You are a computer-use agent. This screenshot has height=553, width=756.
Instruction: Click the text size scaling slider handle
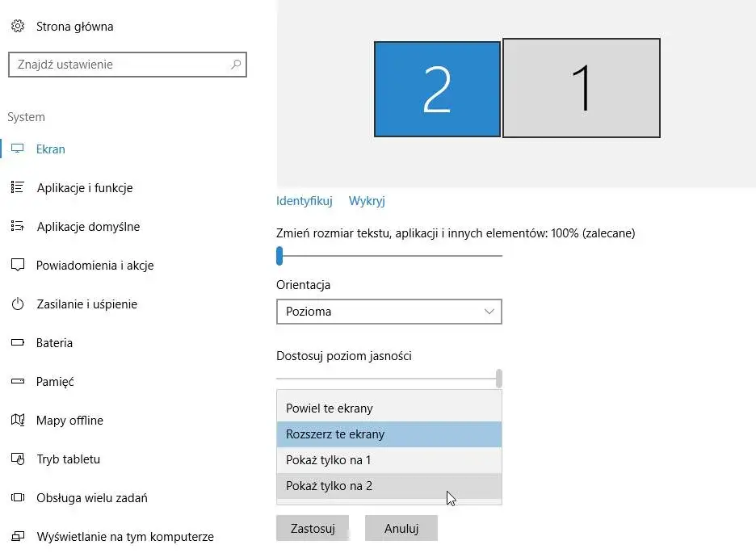click(279, 256)
